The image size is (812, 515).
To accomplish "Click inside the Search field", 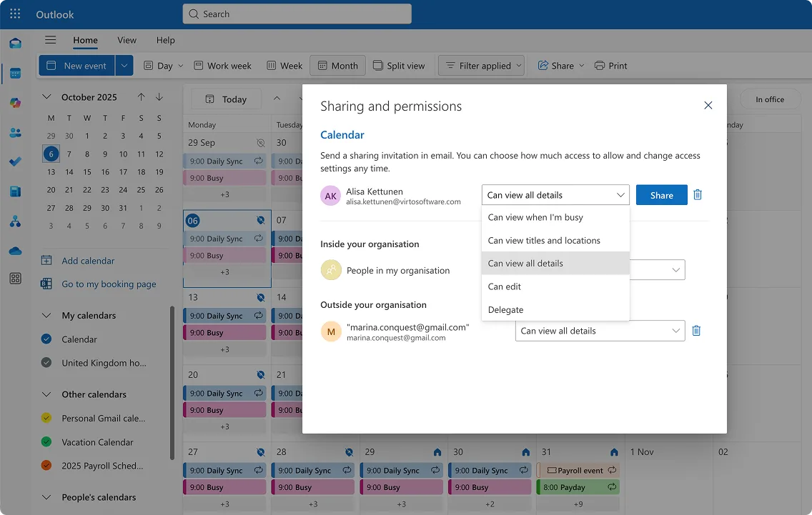I will click(x=297, y=13).
